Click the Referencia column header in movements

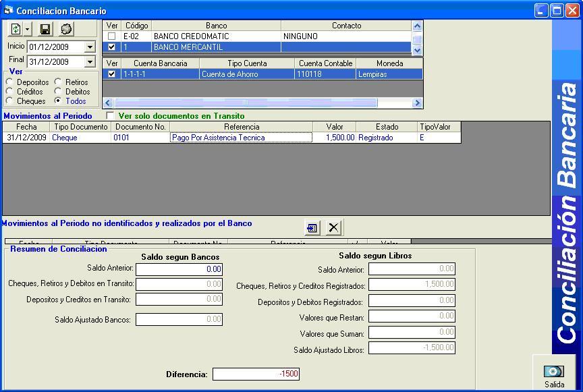click(242, 127)
